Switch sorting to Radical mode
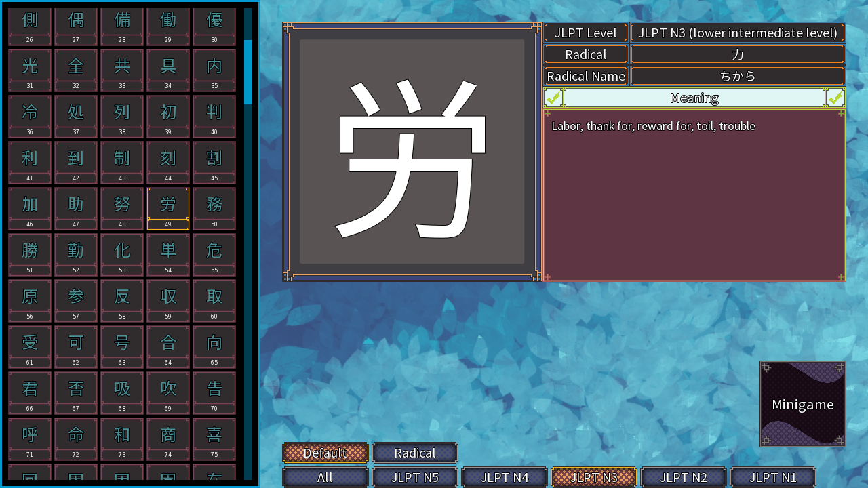The image size is (868, 488). (x=414, y=453)
